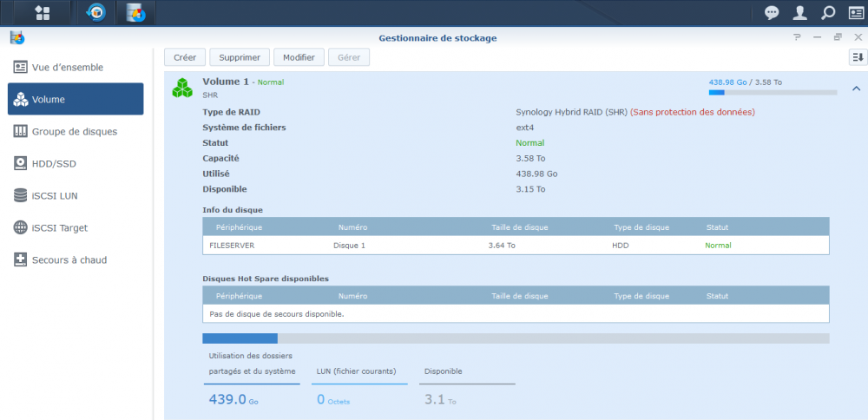Click Taille de disque header in Info du disque
Screen dimensions: 868x420
(520, 227)
